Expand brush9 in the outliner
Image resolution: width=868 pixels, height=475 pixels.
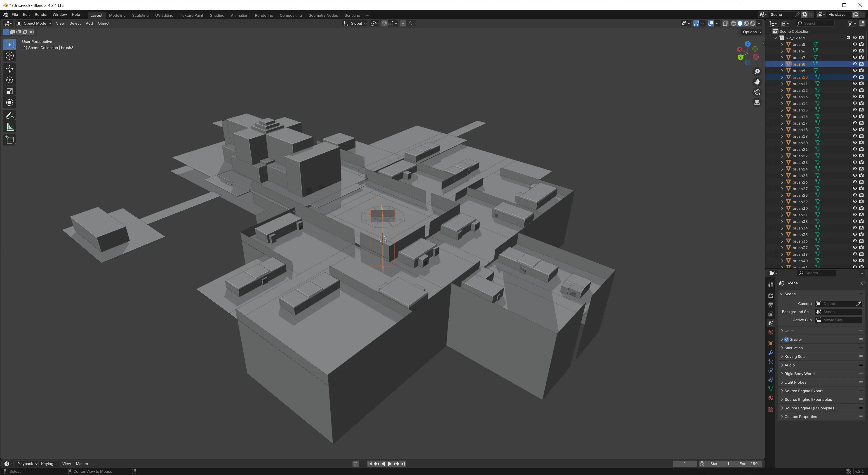[x=782, y=71]
